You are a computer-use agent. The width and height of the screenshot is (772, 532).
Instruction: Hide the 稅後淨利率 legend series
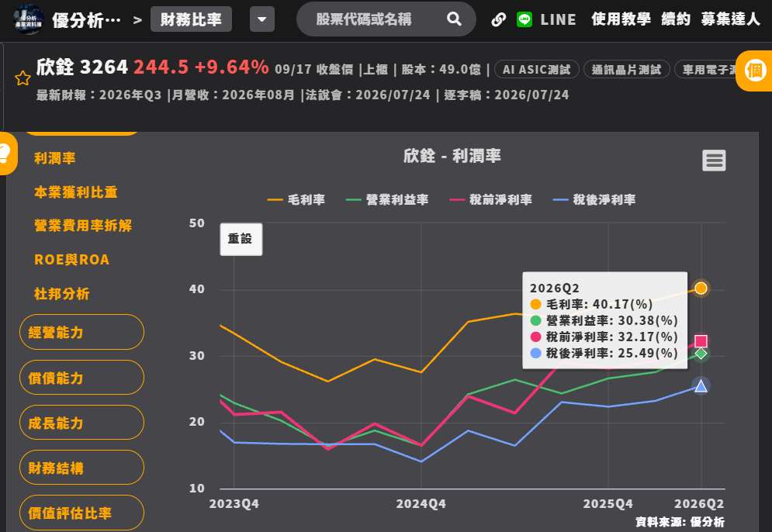594,200
